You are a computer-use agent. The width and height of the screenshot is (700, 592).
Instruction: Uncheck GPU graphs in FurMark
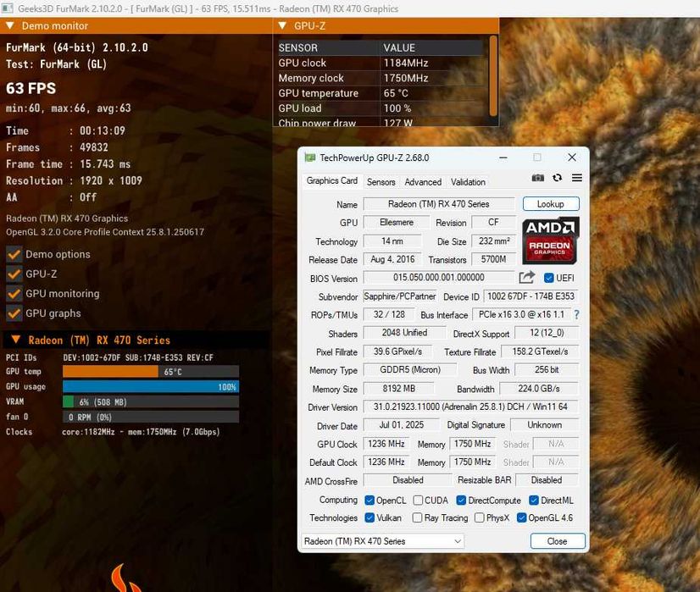point(14,313)
